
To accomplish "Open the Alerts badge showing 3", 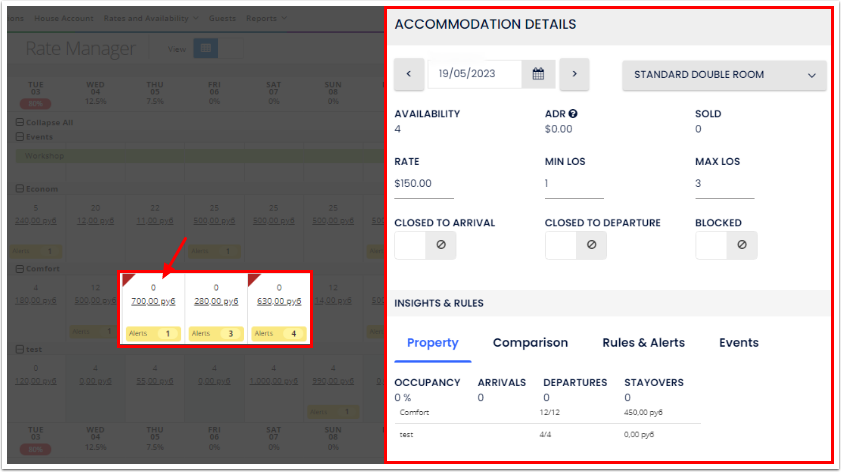I will [x=215, y=333].
